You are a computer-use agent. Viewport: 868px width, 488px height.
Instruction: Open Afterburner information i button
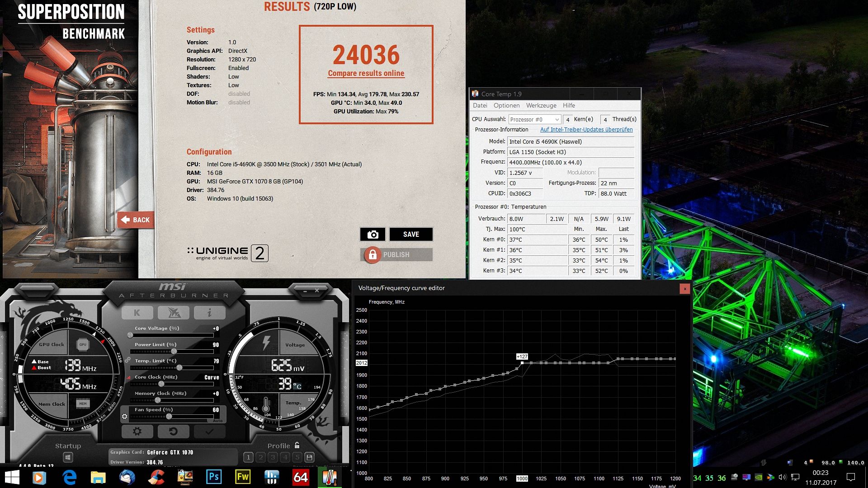point(209,313)
